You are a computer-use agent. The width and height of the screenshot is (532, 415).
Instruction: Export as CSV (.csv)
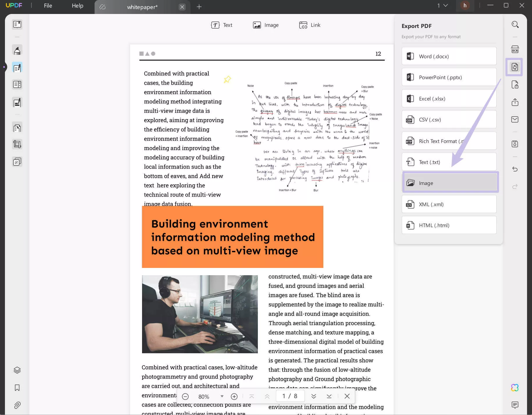pyautogui.click(x=449, y=119)
